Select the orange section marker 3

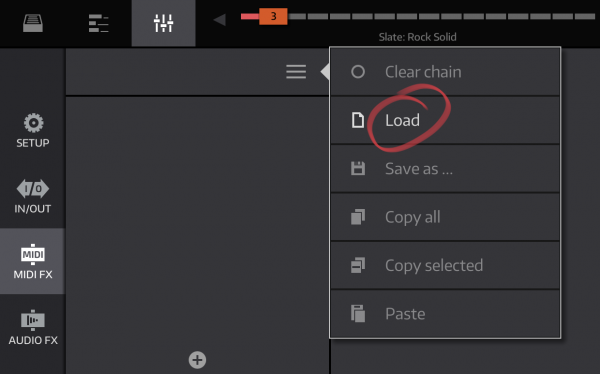click(273, 16)
